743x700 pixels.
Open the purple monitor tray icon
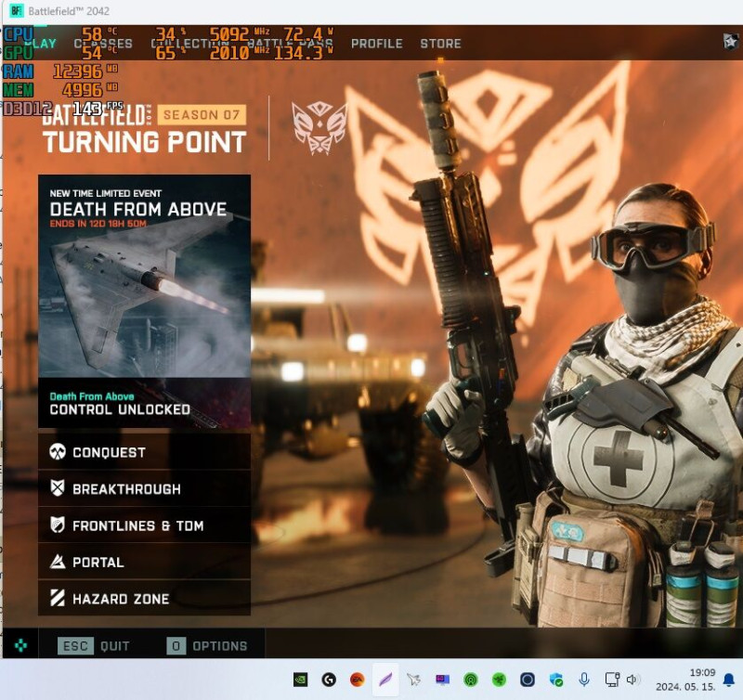442,680
